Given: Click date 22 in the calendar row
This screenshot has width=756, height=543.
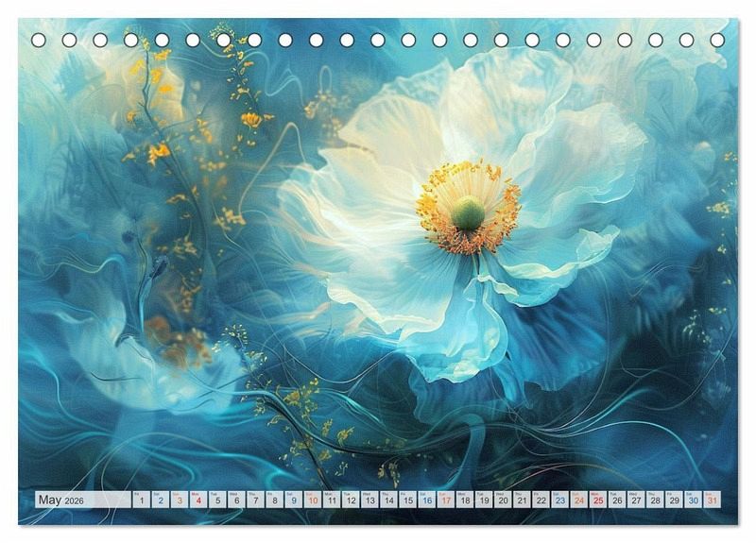Looking at the screenshot, I should tap(541, 500).
